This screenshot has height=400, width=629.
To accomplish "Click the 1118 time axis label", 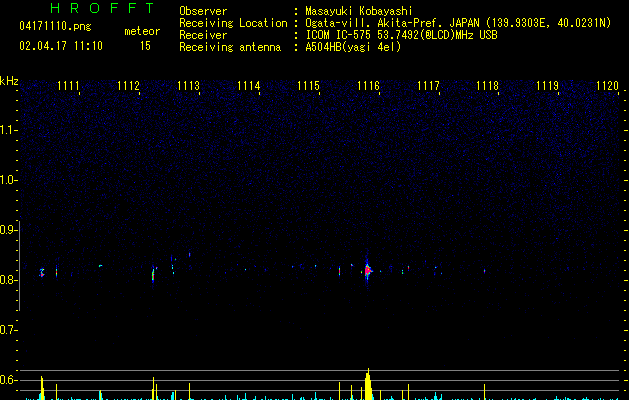I will (487, 86).
